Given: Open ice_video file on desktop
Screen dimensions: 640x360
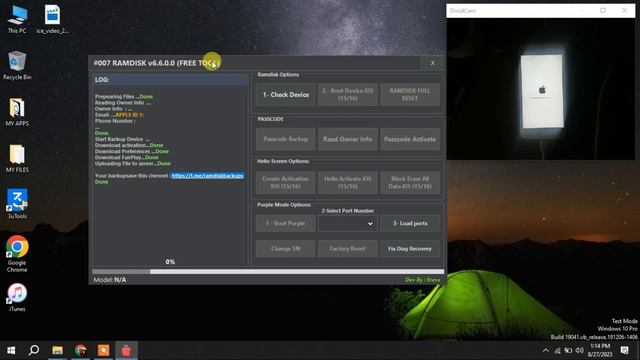Looking at the screenshot, I should click(x=52, y=19).
